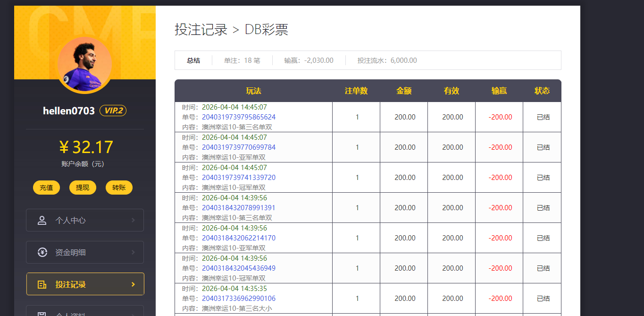
Task: Click the 玩法 column header
Action: (x=253, y=90)
